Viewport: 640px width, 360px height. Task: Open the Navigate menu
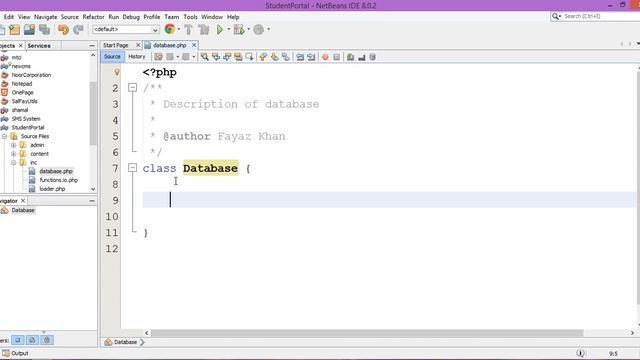pyautogui.click(x=45, y=17)
